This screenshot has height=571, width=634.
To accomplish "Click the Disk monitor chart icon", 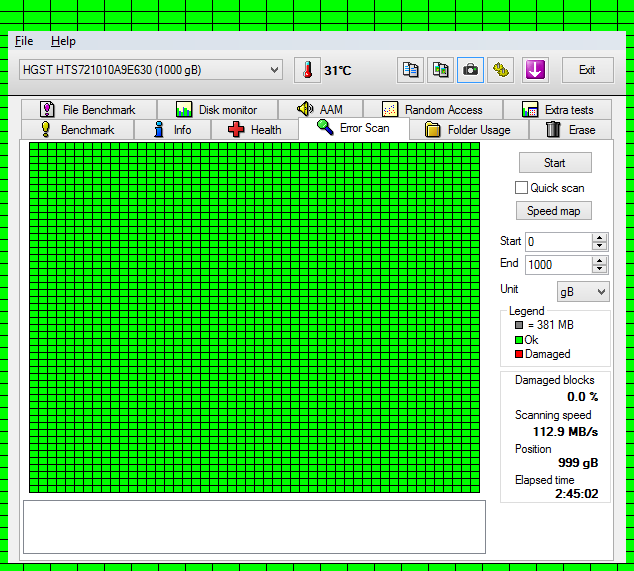I will (x=184, y=110).
